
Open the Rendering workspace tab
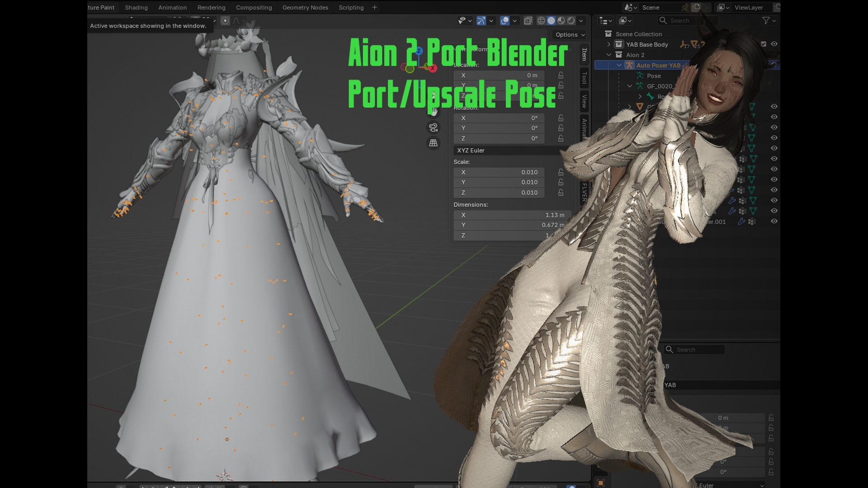pos(211,8)
